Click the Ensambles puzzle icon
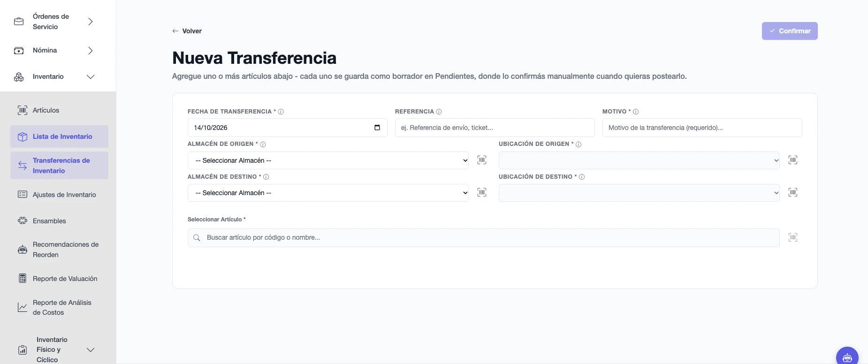The width and height of the screenshot is (868, 364). pos(23,221)
